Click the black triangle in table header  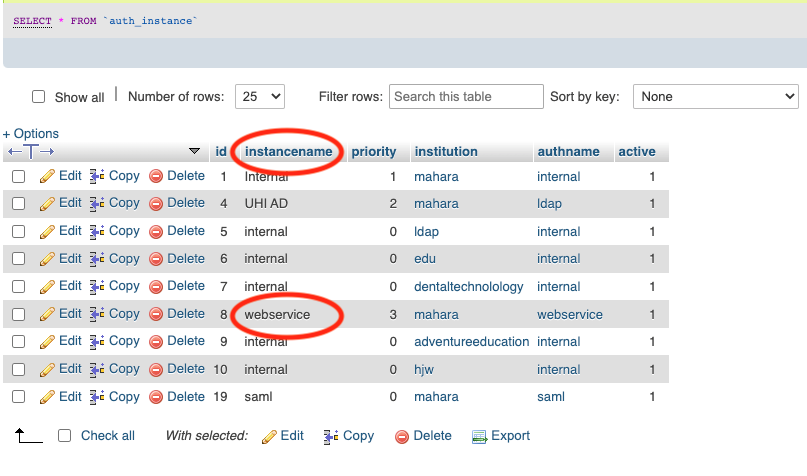194,152
